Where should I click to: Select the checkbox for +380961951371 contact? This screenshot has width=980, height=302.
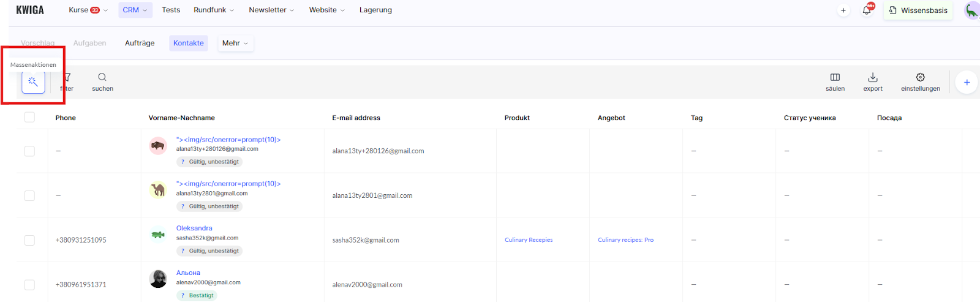pyautogui.click(x=29, y=284)
